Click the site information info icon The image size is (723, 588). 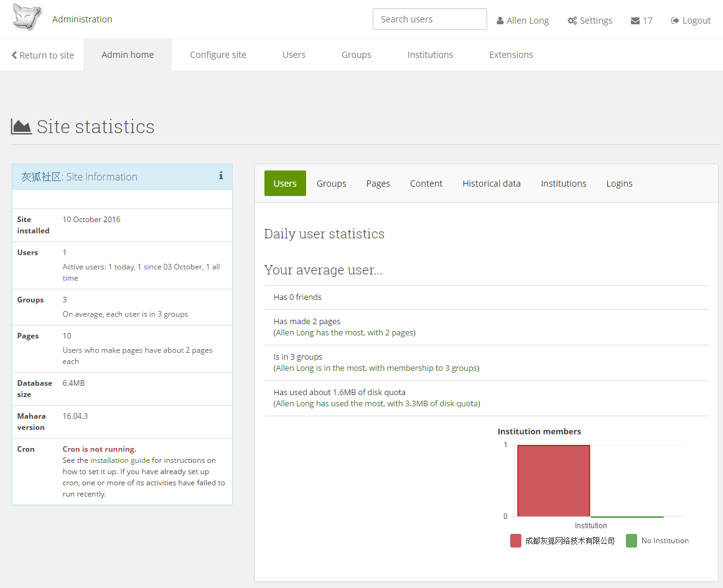[x=221, y=176]
